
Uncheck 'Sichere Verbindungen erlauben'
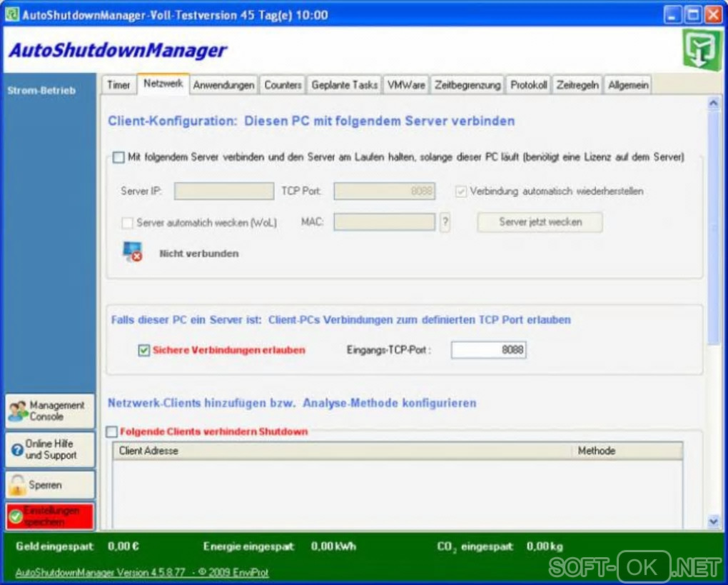[x=144, y=350]
